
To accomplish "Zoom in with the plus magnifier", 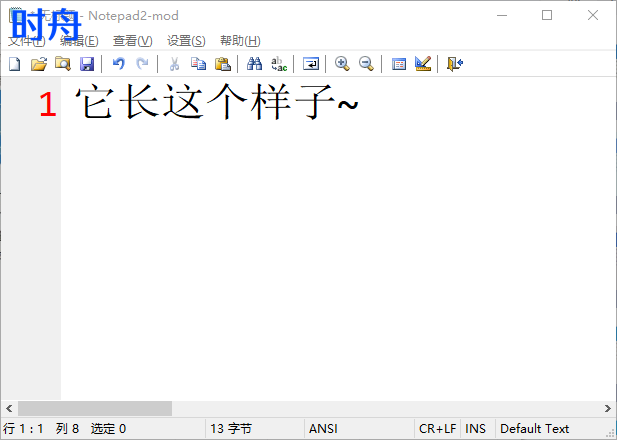I will (342, 63).
